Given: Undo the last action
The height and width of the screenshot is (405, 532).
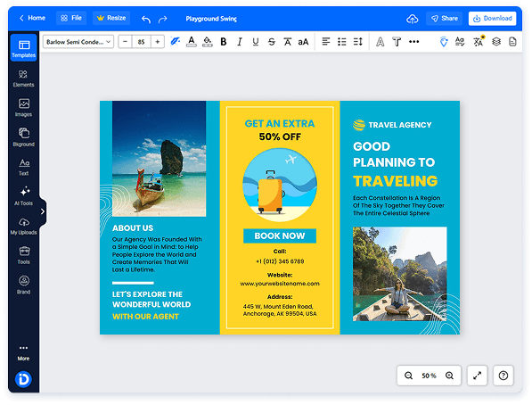Looking at the screenshot, I should [x=146, y=19].
